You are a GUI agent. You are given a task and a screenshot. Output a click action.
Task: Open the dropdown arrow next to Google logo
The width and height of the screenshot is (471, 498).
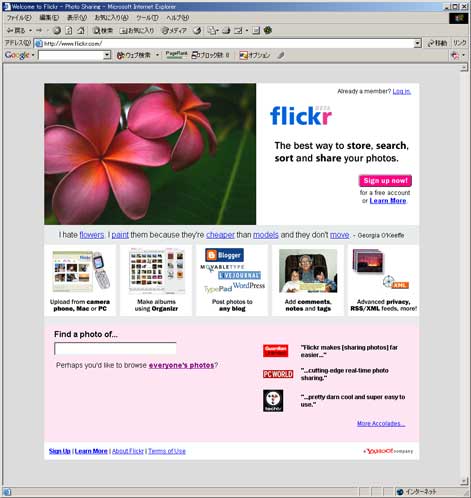coord(33,55)
